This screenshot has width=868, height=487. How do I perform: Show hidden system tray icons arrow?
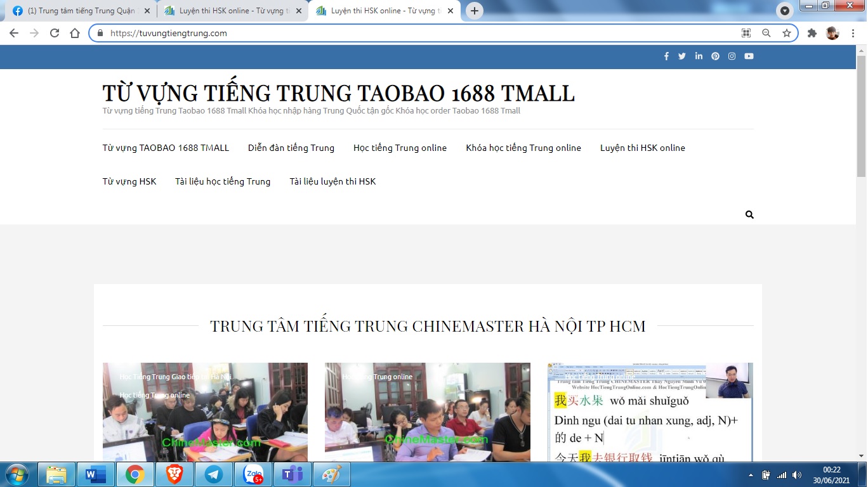tap(751, 475)
